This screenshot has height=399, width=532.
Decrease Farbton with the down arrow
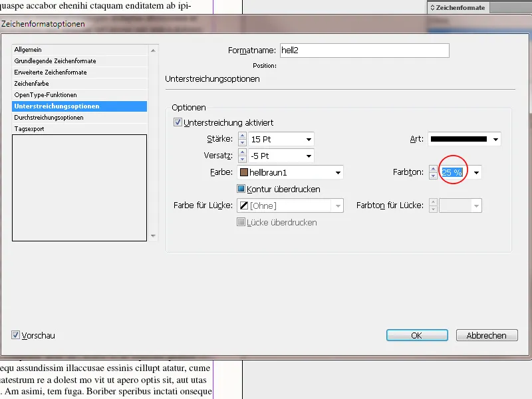(434, 176)
